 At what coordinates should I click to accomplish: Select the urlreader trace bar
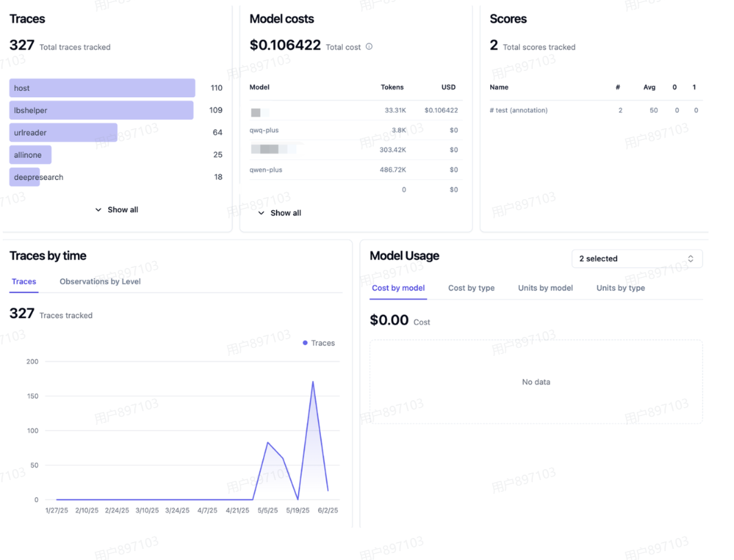63,132
